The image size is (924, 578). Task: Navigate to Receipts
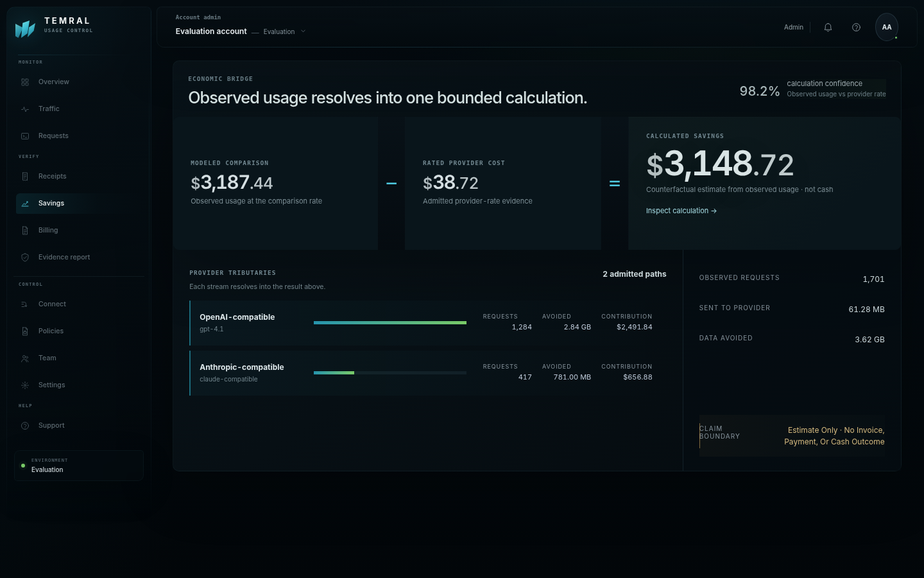[80, 177]
